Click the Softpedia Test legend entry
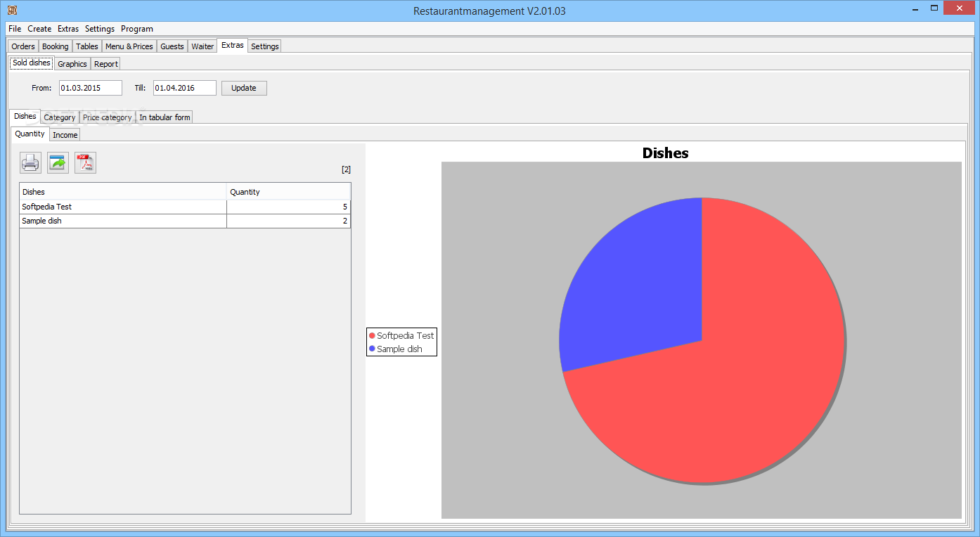 [x=401, y=336]
